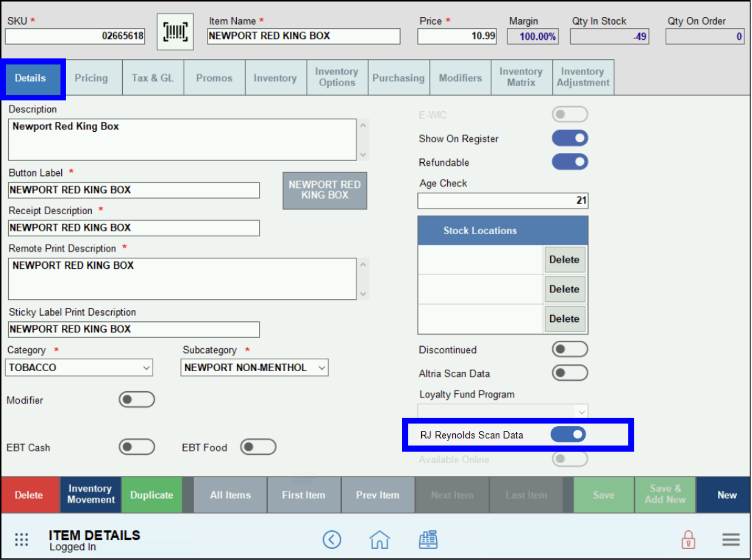The height and width of the screenshot is (560, 752).
Task: Jump to Last Item
Action: 526,495
